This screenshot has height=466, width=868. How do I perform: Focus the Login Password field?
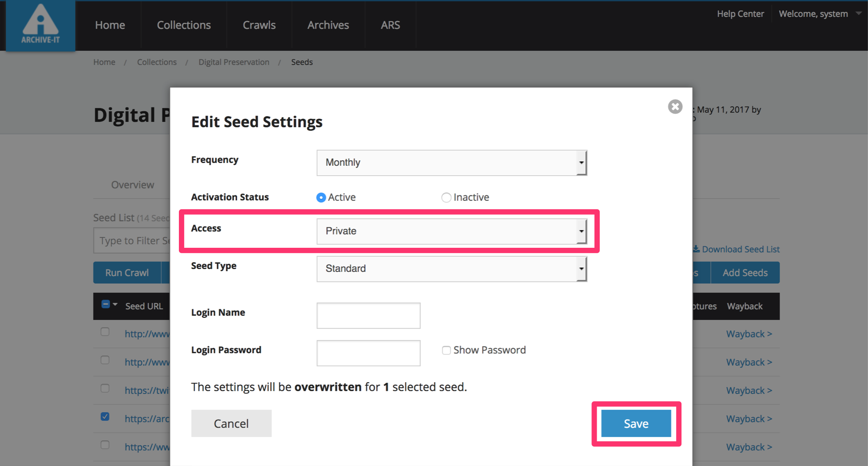(368, 353)
